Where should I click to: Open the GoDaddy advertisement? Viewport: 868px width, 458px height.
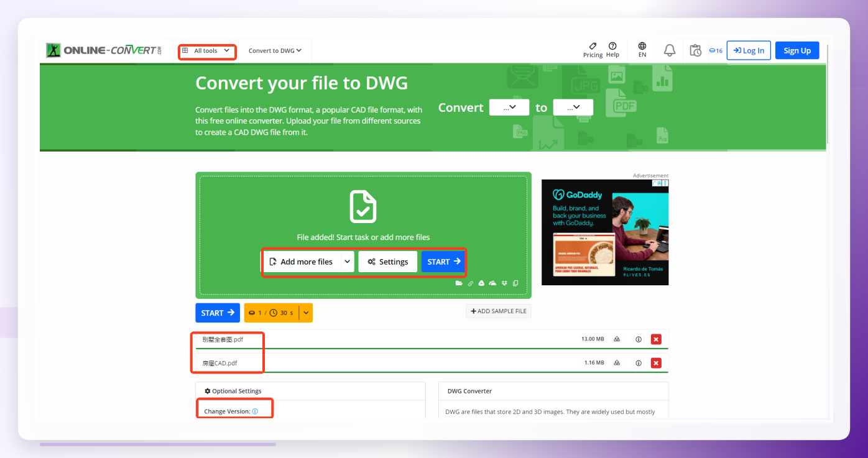(605, 232)
